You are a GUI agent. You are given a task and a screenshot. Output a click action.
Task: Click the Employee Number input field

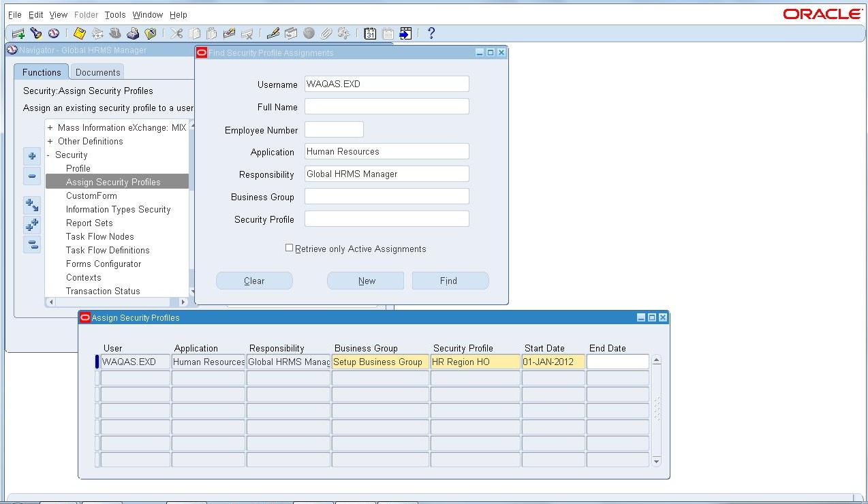point(334,129)
